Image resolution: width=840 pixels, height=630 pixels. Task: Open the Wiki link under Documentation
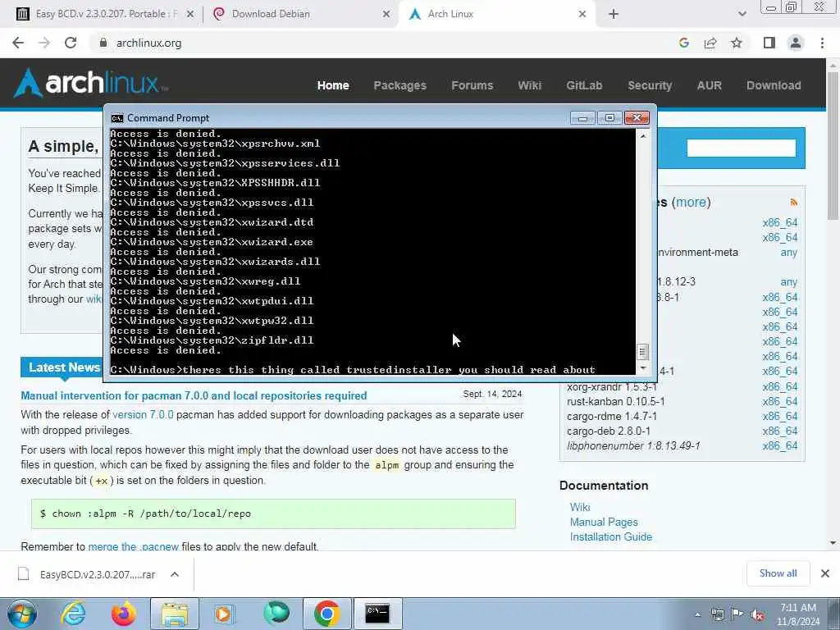580,507
